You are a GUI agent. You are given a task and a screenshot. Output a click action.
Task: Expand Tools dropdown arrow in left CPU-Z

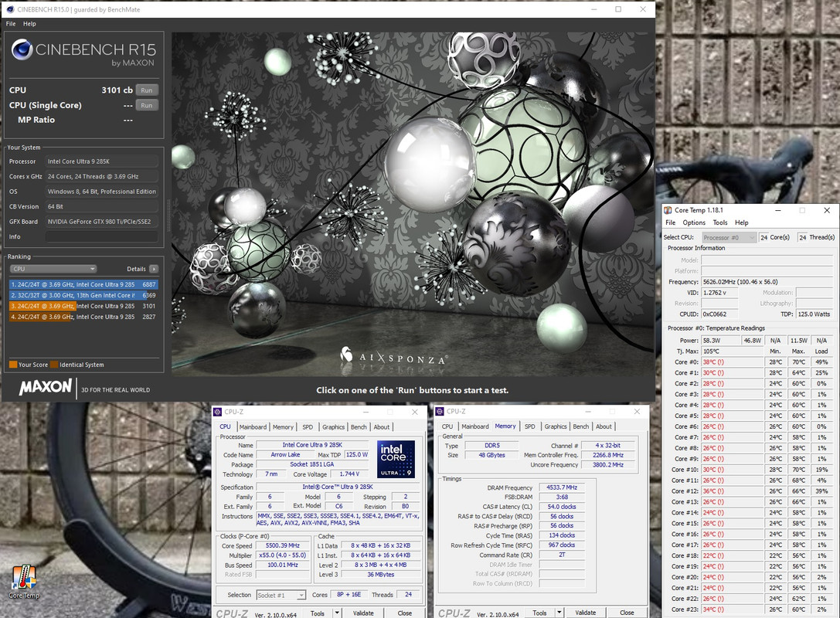[x=337, y=613]
